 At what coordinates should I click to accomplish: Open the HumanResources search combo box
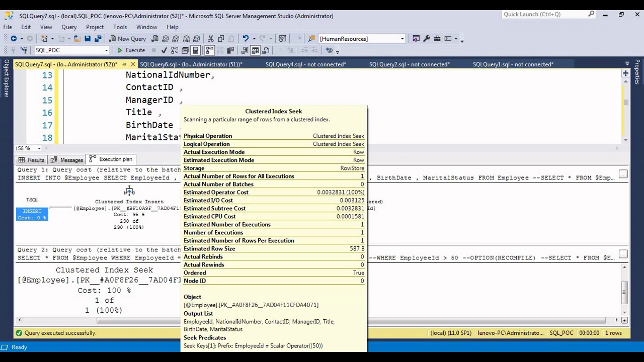click(x=362, y=39)
